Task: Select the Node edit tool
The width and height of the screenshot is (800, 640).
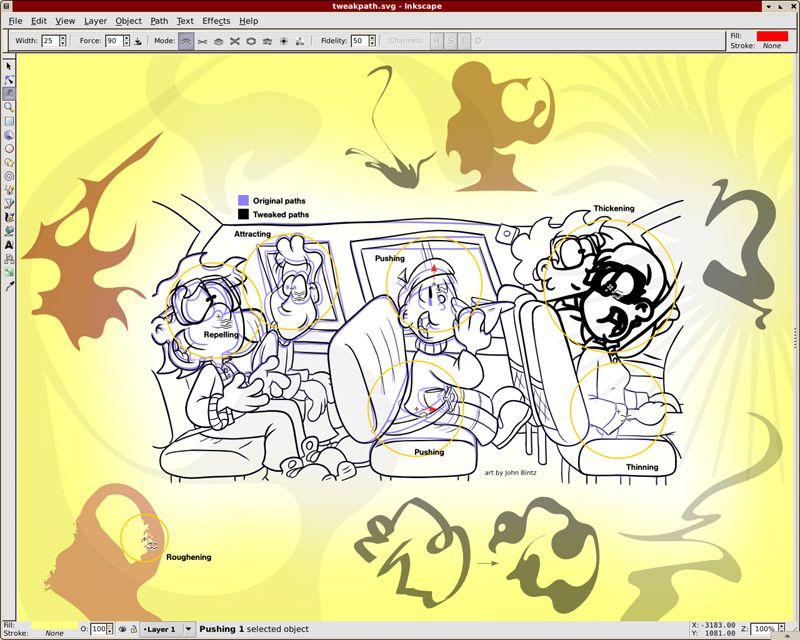Action: point(9,79)
